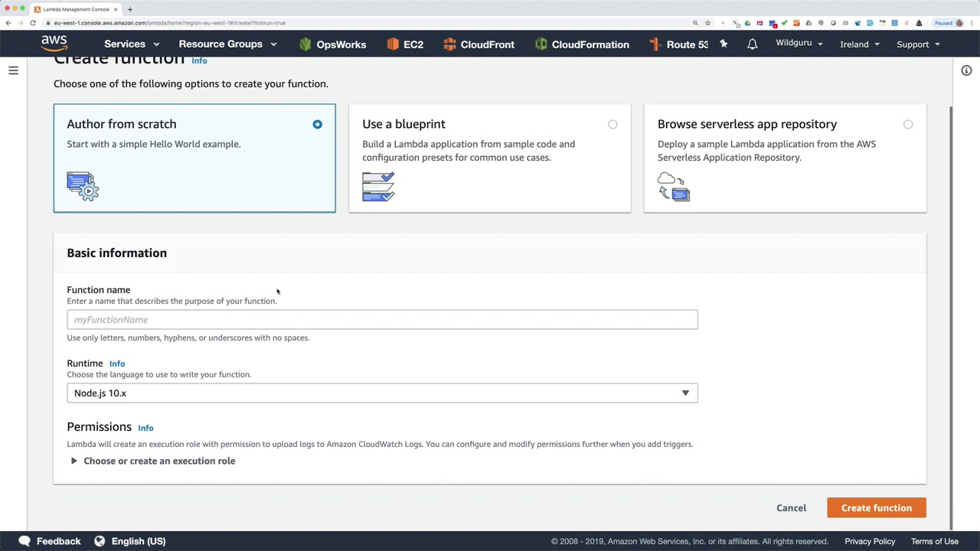Click the English (US) language link

139,541
